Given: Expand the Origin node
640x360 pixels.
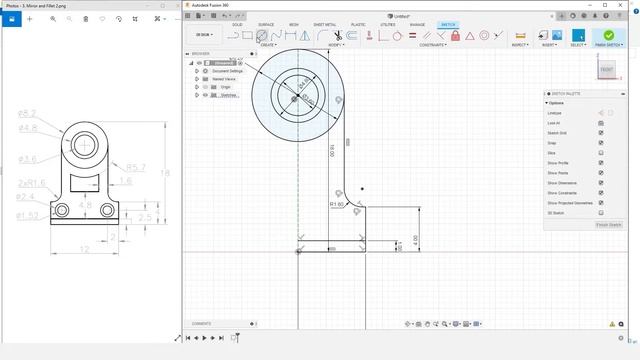Looking at the screenshot, I should click(197, 87).
